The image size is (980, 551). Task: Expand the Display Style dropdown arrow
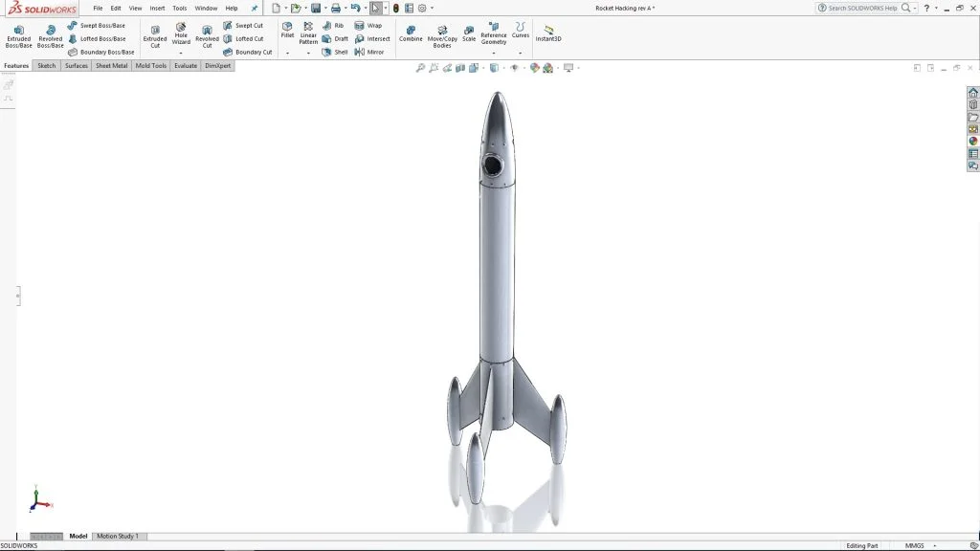pos(504,67)
